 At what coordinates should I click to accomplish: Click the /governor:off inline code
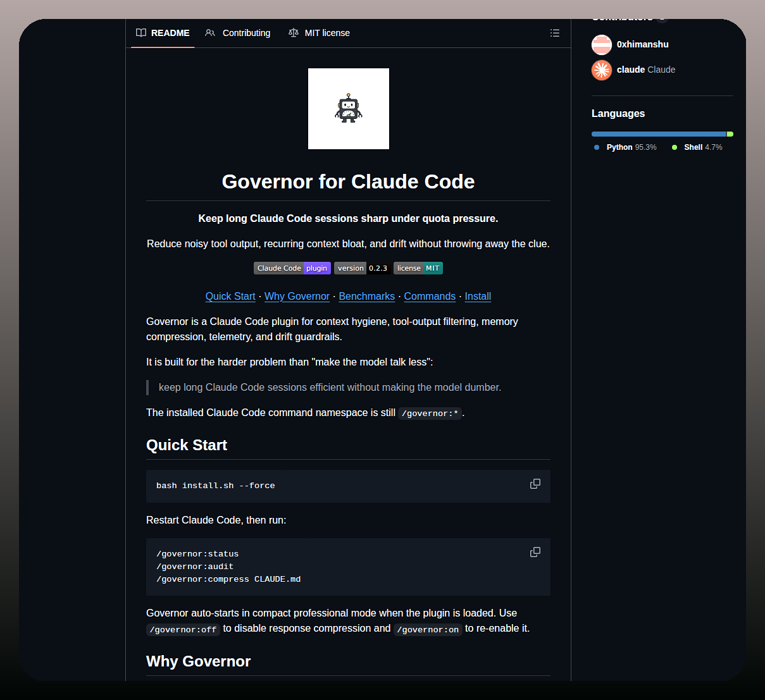183,629
